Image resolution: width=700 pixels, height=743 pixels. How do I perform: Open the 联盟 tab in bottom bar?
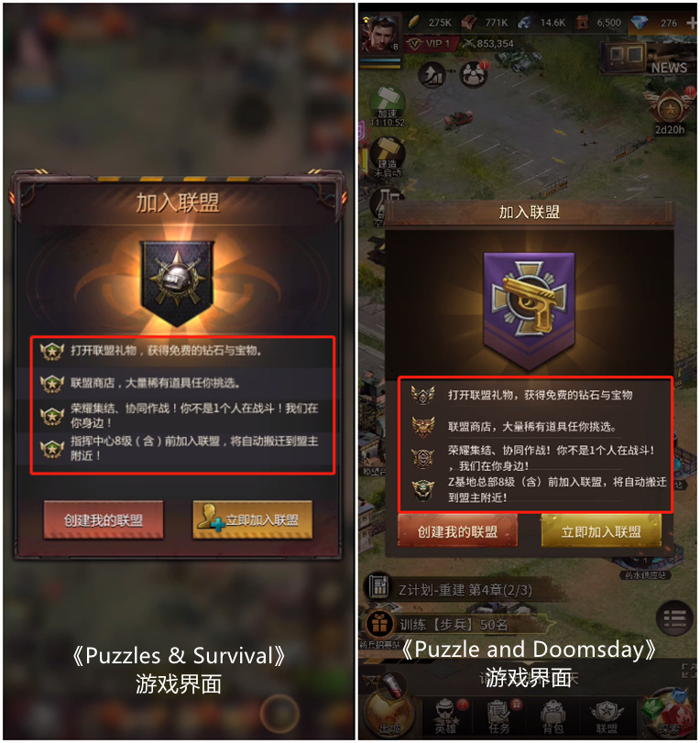pos(607,716)
